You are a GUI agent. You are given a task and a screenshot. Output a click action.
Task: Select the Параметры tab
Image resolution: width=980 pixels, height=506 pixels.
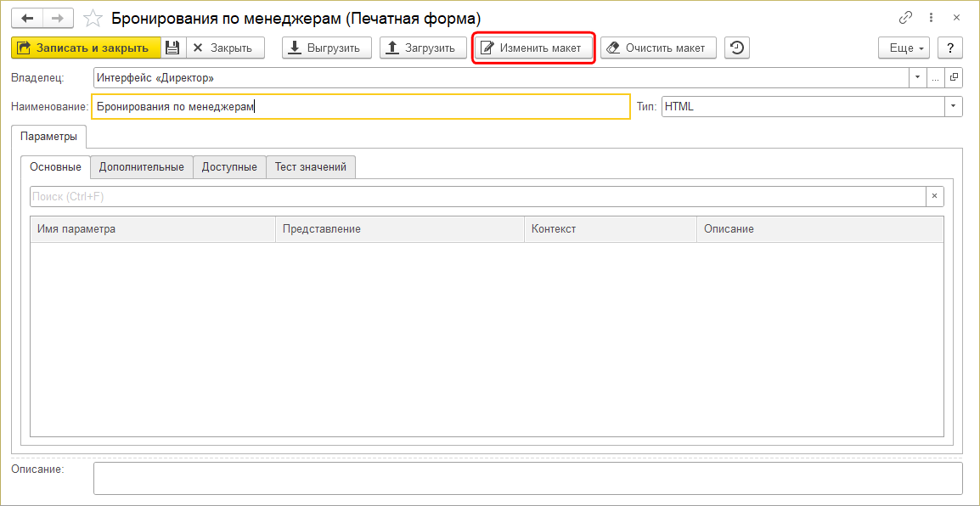tap(48, 136)
